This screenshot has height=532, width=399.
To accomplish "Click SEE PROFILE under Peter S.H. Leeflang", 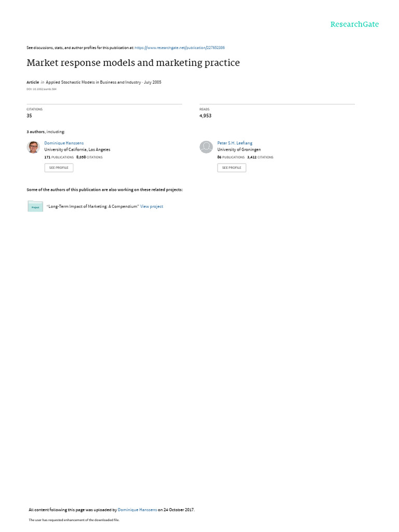I will click(232, 168).
